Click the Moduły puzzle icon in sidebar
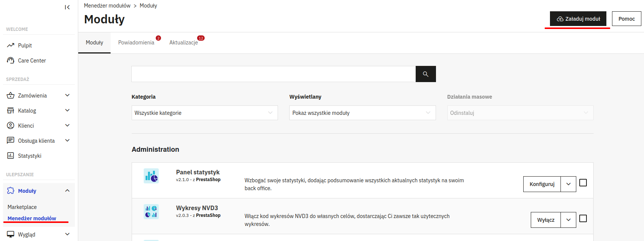This screenshot has height=241, width=644. (x=11, y=191)
